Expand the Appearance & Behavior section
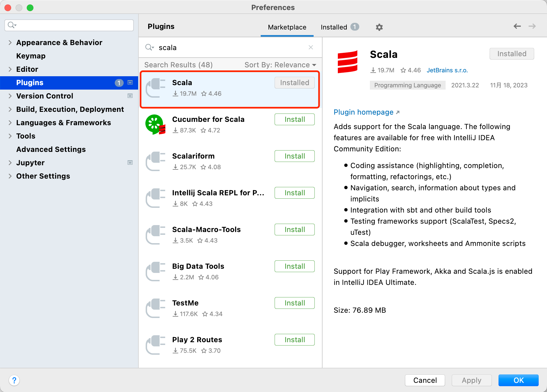Image resolution: width=547 pixels, height=392 pixels. point(10,43)
